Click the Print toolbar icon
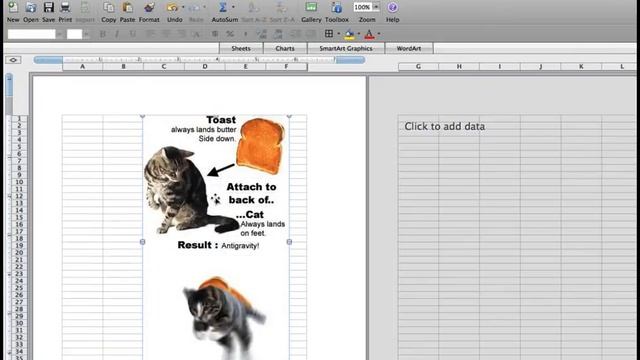Screen dimensions: 640x360 [x=65, y=8]
